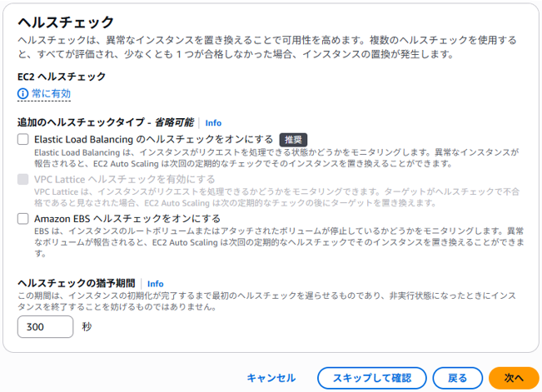
Task: Click the ヘルスチェックの猶予期間 heading
Action: click(77, 284)
